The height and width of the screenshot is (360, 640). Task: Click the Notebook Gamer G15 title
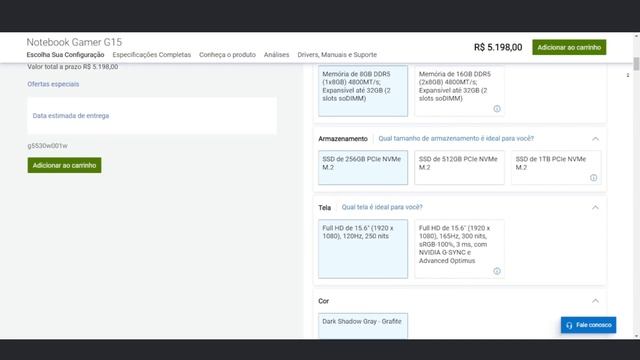74,42
